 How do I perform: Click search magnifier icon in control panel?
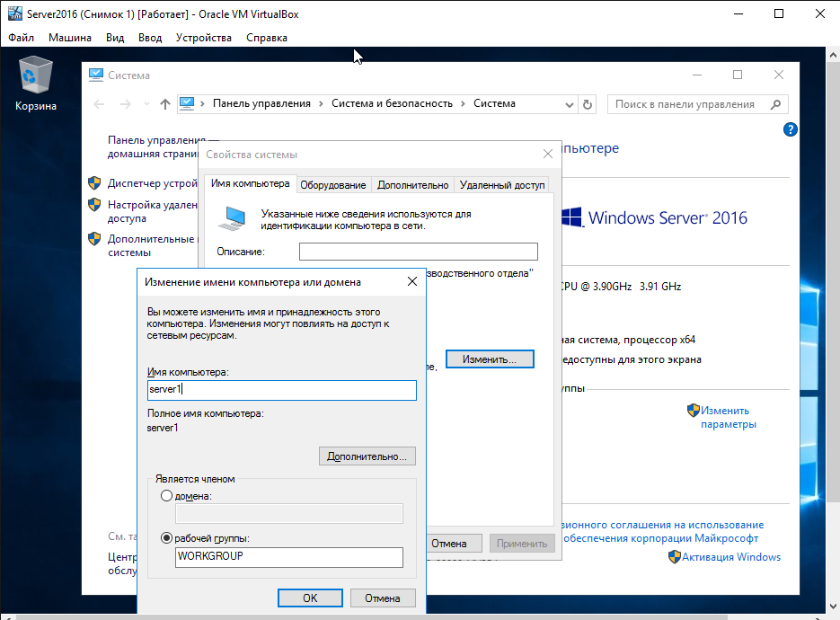click(x=775, y=104)
